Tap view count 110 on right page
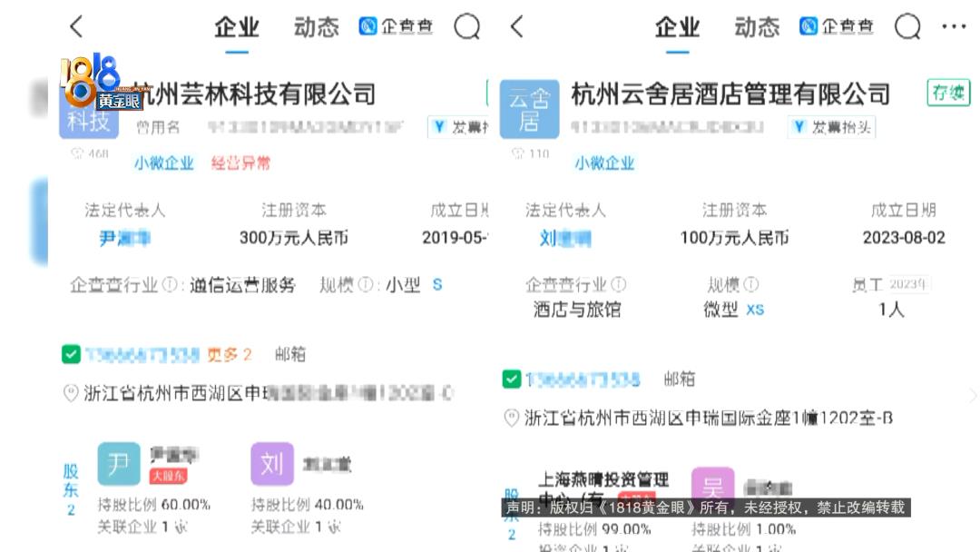This screenshot has width=980, height=552. click(531, 153)
